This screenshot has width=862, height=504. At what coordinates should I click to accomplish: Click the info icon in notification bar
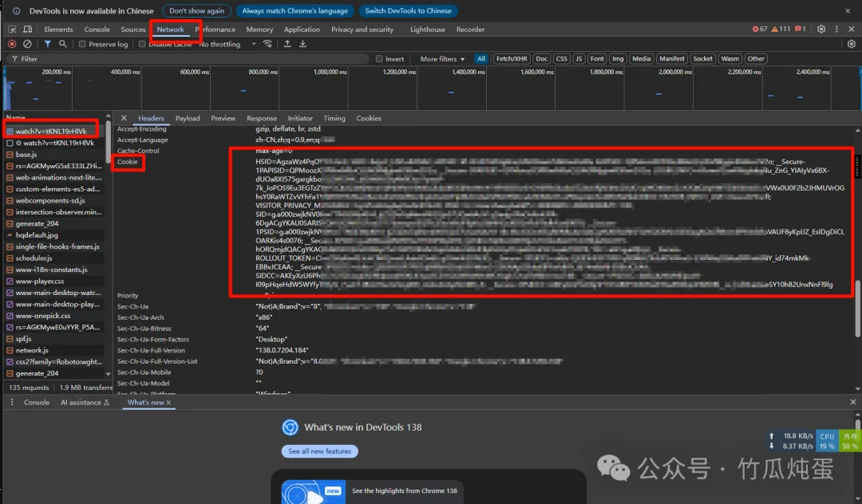(x=17, y=11)
